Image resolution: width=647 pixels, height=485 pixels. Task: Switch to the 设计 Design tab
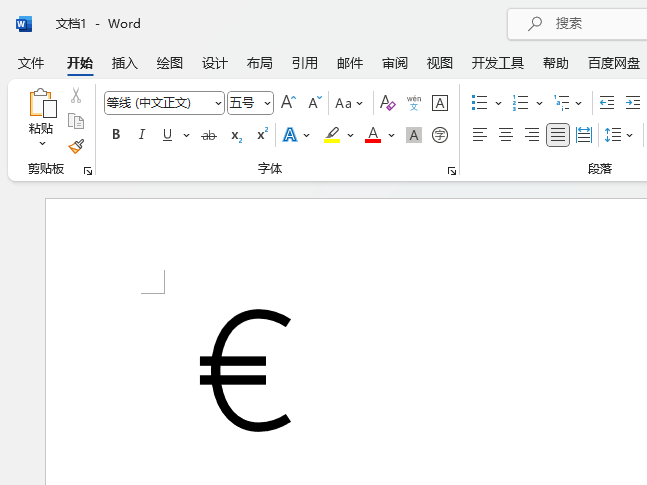click(215, 63)
